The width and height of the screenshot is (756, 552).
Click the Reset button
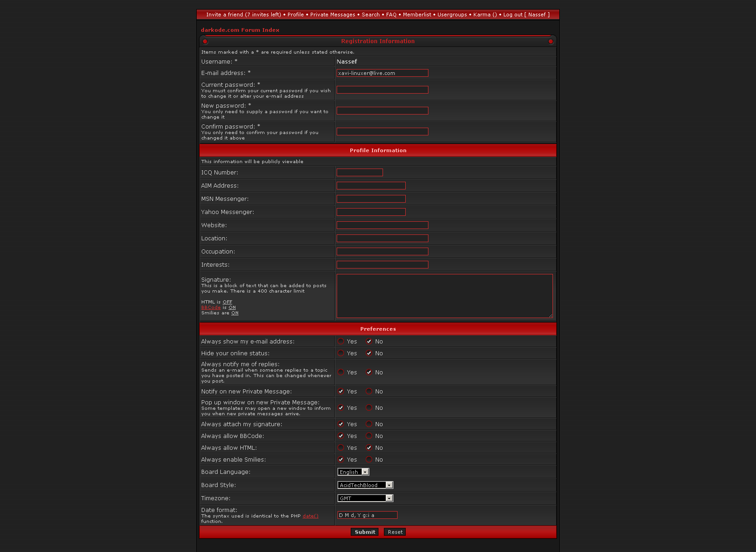tap(395, 532)
